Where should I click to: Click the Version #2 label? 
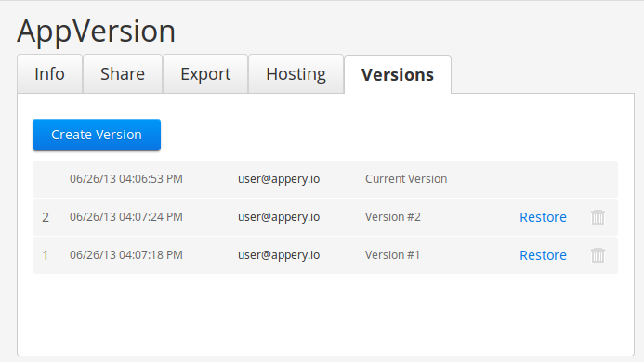tap(393, 216)
